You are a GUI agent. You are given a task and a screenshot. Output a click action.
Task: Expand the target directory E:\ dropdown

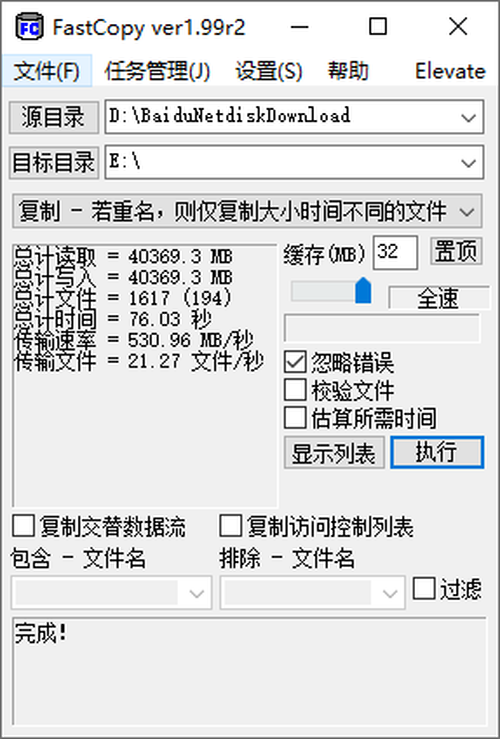468,163
